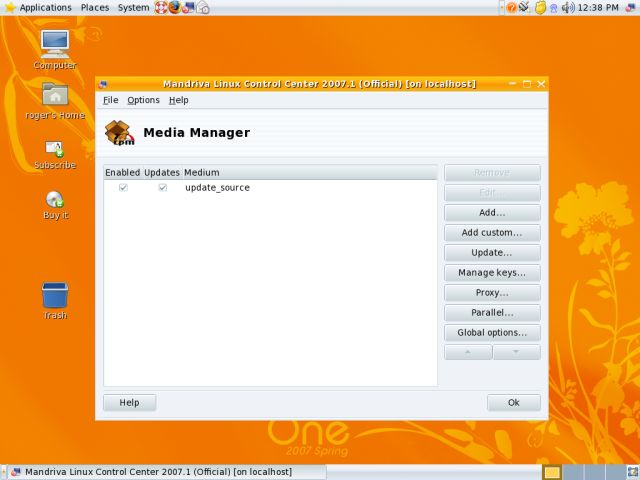Toggle Updates checkbox for update_source
The width and height of the screenshot is (640, 480).
point(162,187)
